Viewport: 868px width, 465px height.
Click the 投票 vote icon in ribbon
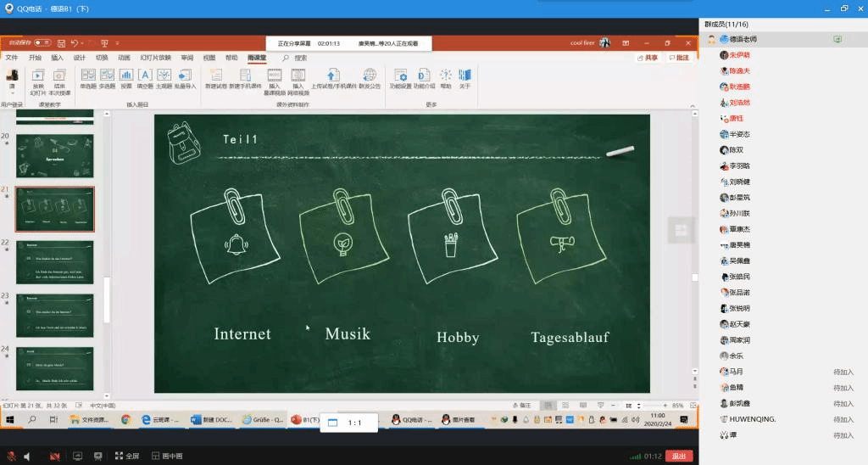(126, 78)
